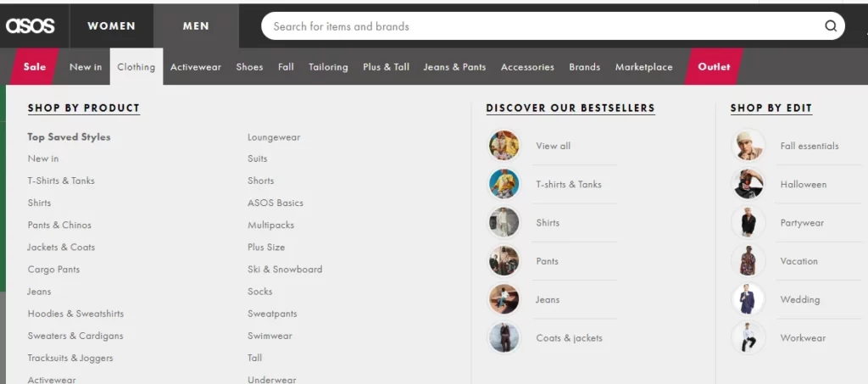Click the search magnifier icon
Screen dimensions: 868x384
(831, 26)
